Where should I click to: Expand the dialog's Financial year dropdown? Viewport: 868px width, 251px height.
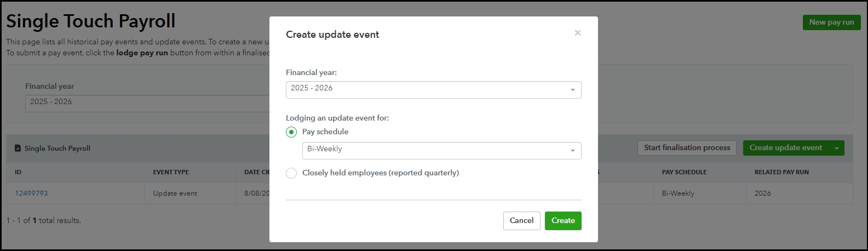(x=433, y=90)
